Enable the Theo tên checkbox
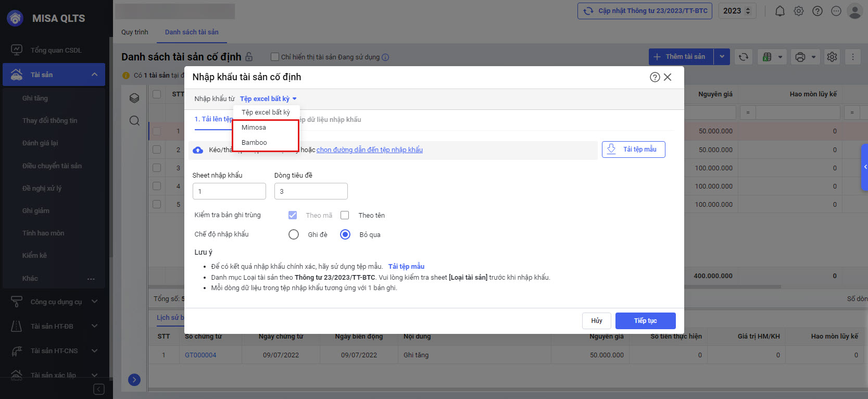Viewport: 868px width, 399px height. [x=345, y=215]
